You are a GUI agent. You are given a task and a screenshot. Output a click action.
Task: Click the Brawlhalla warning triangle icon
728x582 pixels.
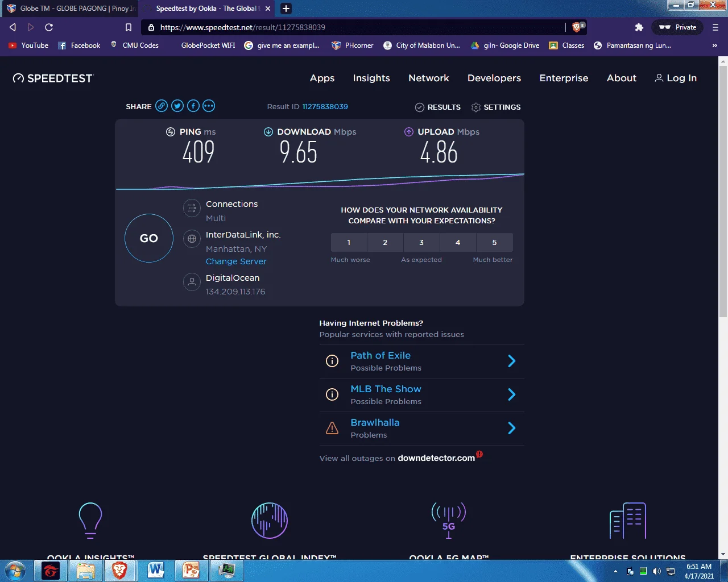332,428
